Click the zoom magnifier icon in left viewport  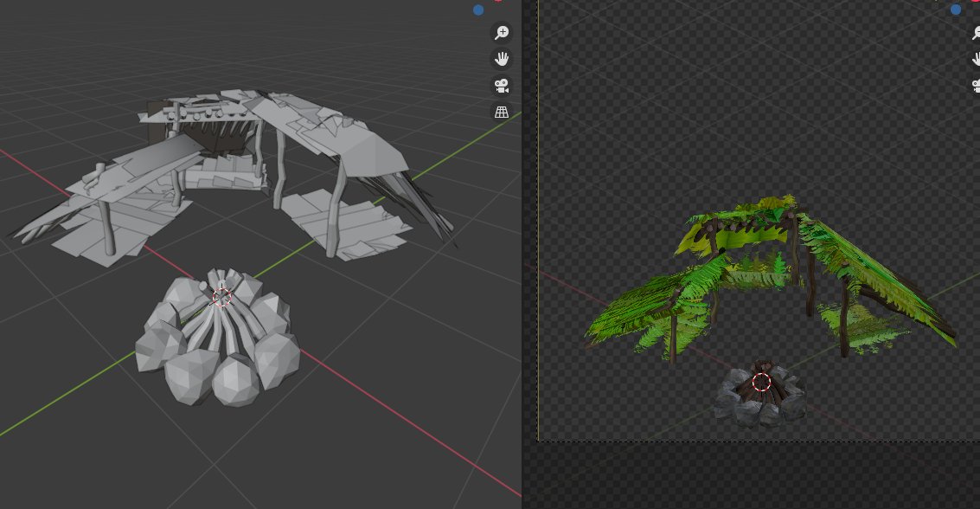point(502,33)
